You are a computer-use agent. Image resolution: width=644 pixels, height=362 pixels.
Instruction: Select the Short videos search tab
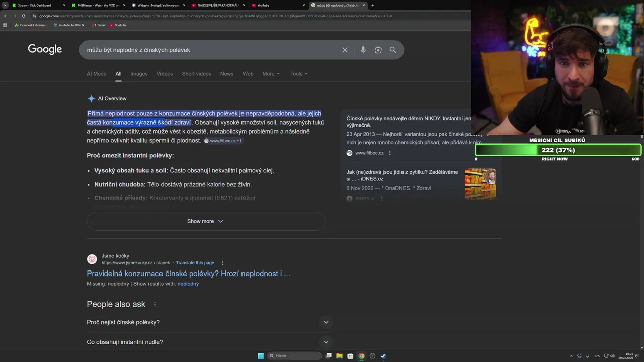click(196, 74)
